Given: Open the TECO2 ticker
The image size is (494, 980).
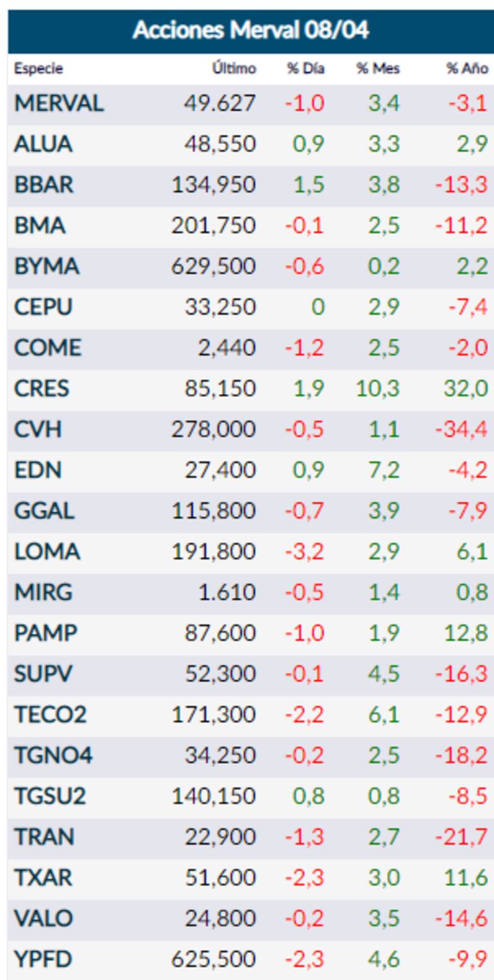Looking at the screenshot, I should pyautogui.click(x=50, y=714).
